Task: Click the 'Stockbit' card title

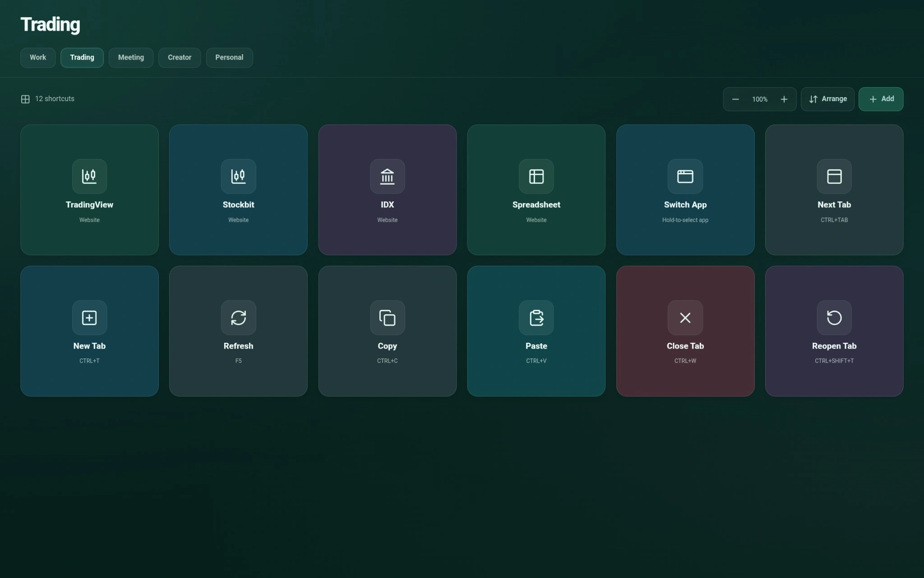Action: (x=238, y=205)
